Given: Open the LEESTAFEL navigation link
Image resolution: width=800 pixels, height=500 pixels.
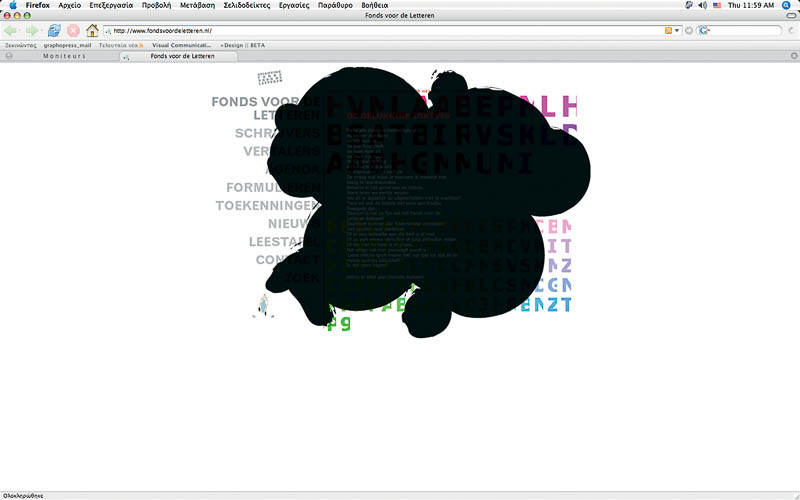Looking at the screenshot, I should coord(284,242).
